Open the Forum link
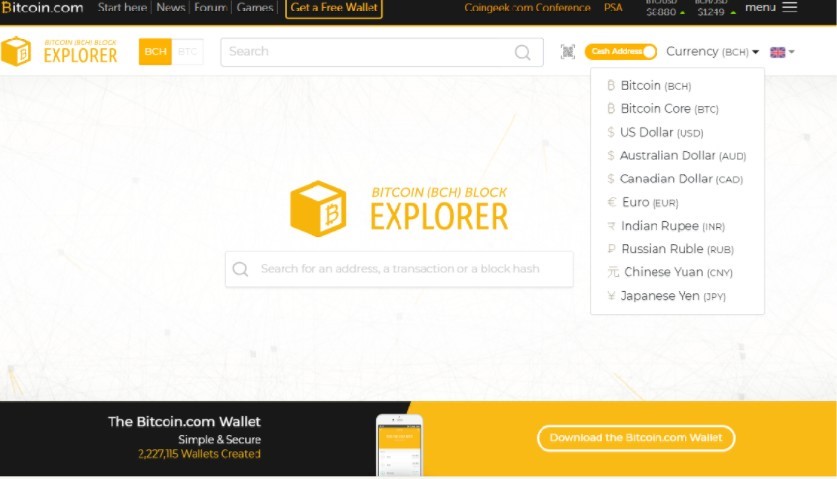The width and height of the screenshot is (837, 479). tap(210, 7)
